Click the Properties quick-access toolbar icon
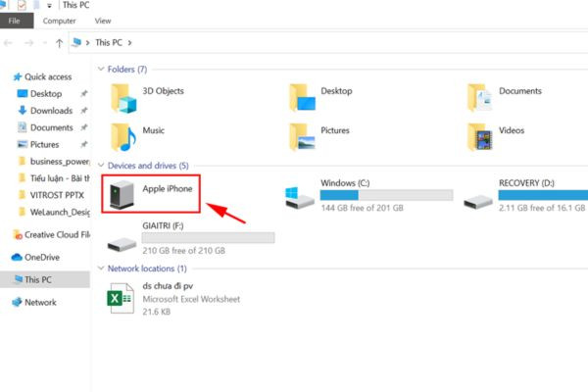The height and width of the screenshot is (392, 588). 22,5
